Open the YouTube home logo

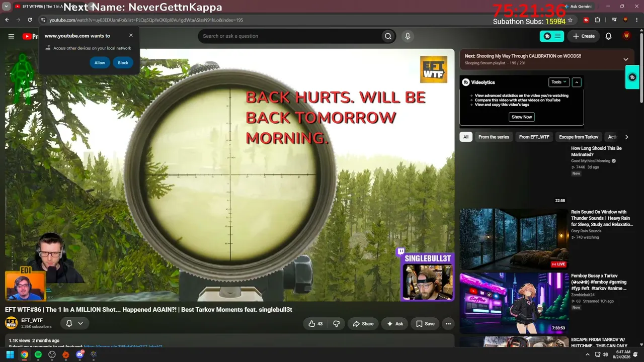pyautogui.click(x=30, y=36)
